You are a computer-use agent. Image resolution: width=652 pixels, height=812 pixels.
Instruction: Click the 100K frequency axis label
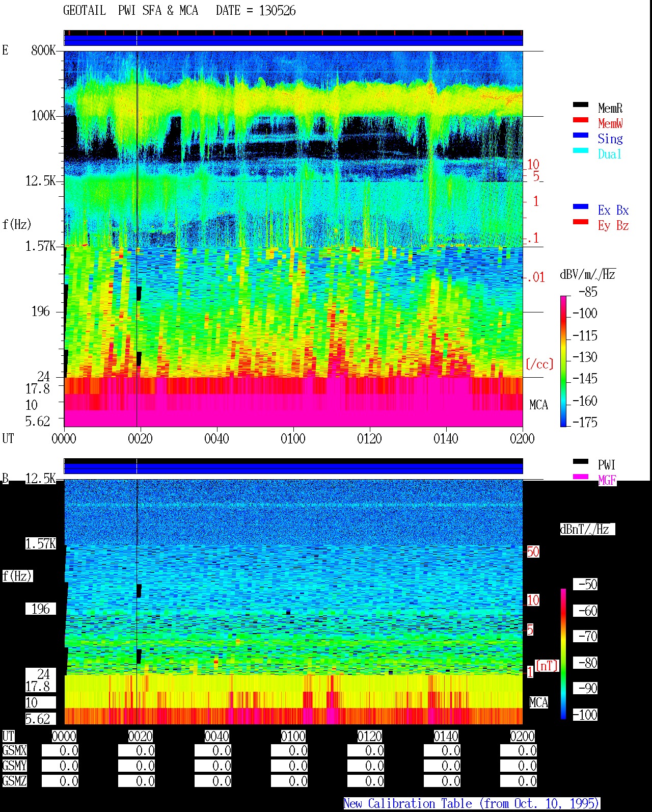tap(43, 116)
